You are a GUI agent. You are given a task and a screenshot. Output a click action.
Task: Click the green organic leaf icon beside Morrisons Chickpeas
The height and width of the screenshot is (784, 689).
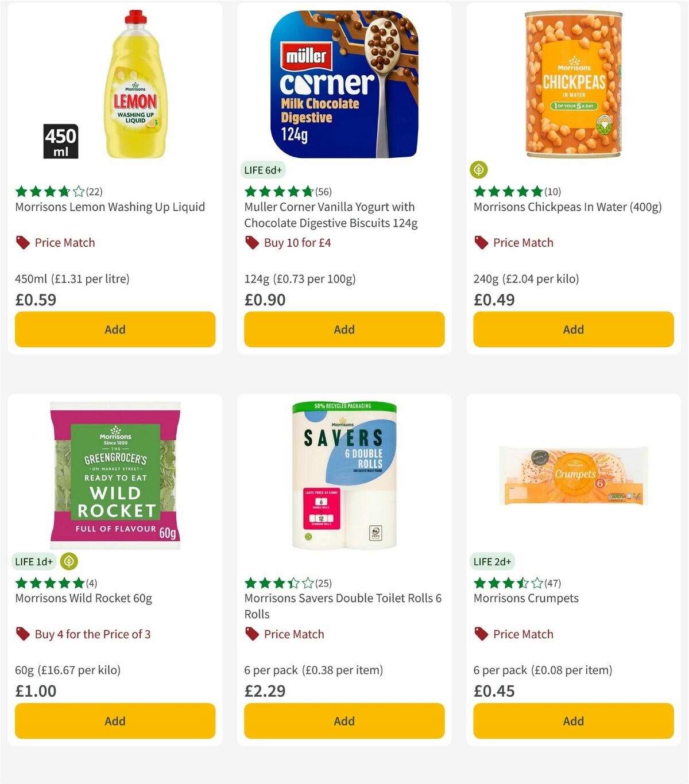[480, 170]
